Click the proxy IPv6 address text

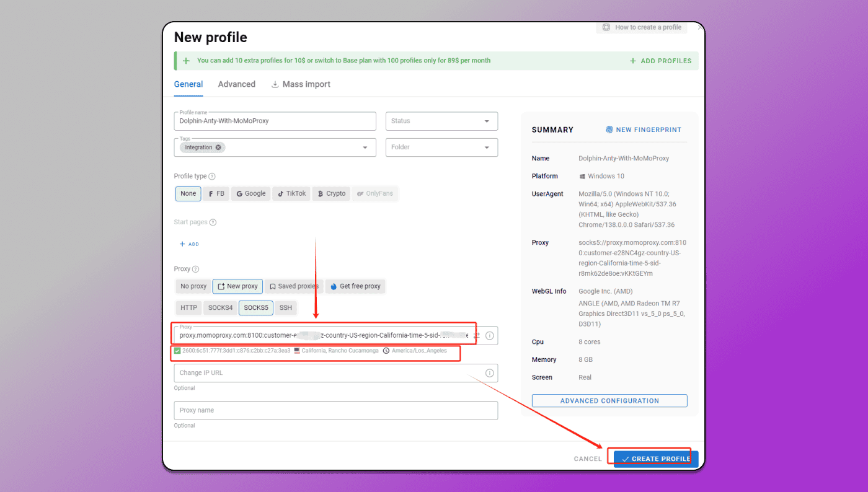pyautogui.click(x=236, y=351)
